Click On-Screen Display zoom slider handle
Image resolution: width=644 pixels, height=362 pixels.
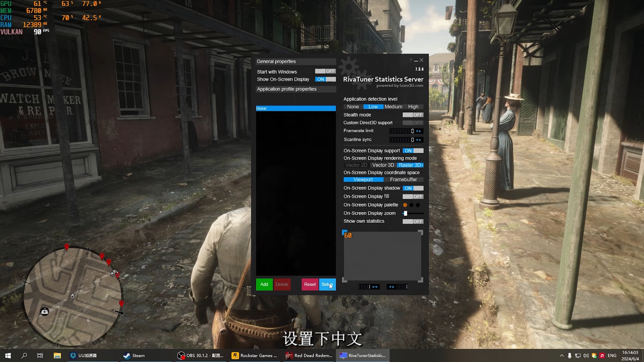coord(405,213)
